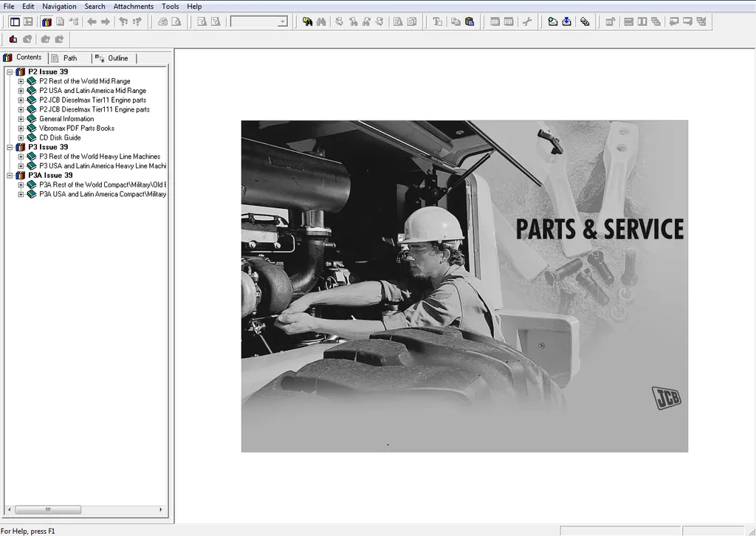This screenshot has height=536, width=756.
Task: Click the forward arrow toolbar icon
Action: [x=105, y=21]
